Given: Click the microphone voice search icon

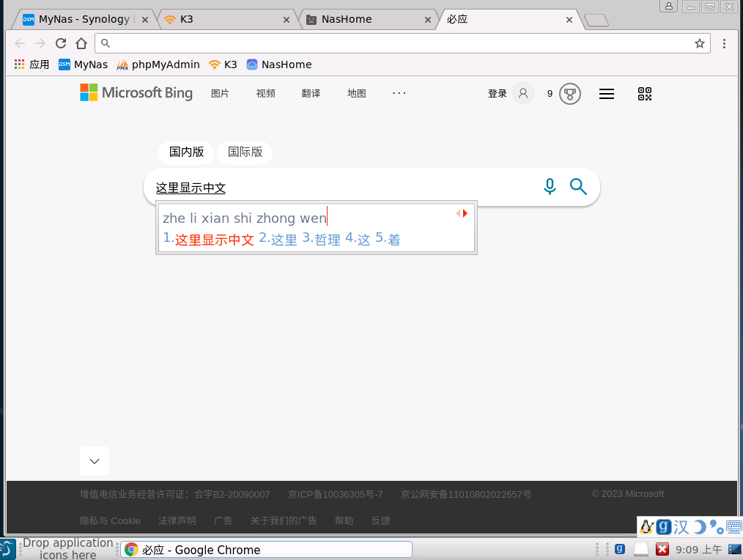Looking at the screenshot, I should [x=550, y=187].
